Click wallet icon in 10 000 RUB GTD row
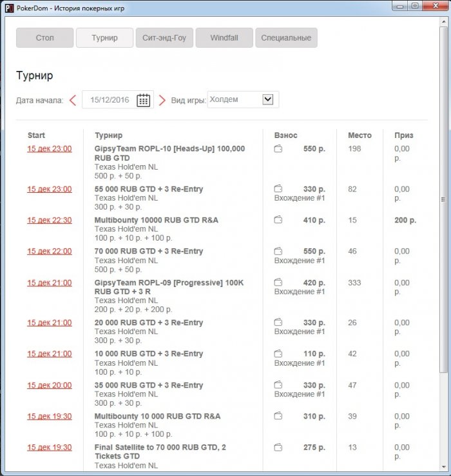 278,353
